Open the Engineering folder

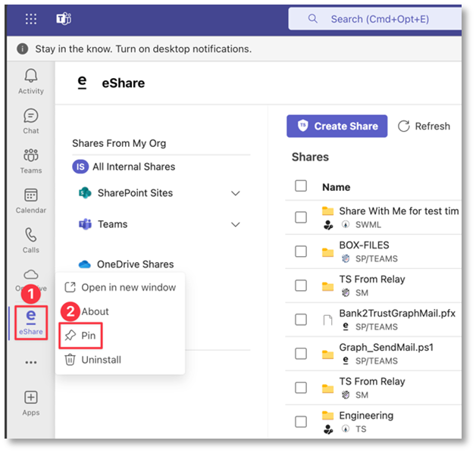tap(366, 415)
